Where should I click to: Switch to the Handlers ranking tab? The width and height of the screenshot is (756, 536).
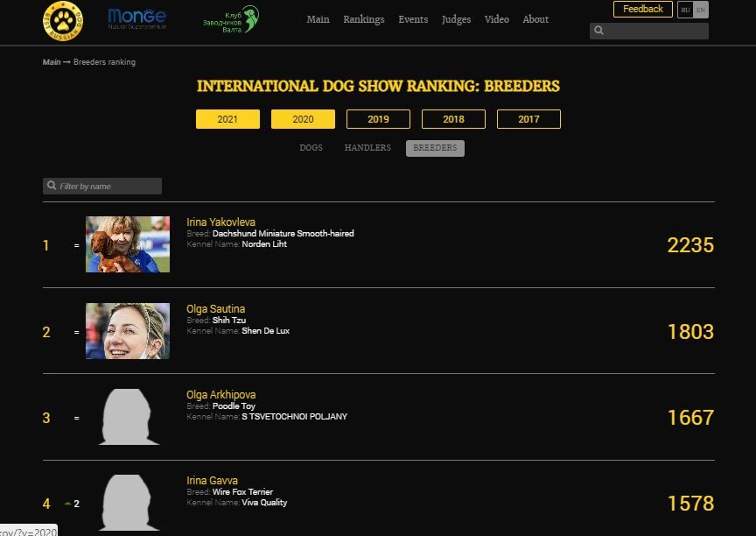coord(367,148)
